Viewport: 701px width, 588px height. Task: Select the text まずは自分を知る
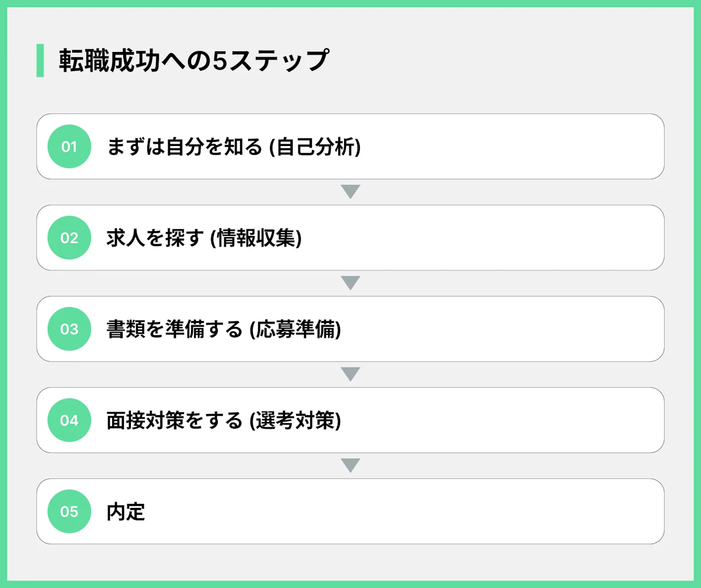click(x=185, y=147)
